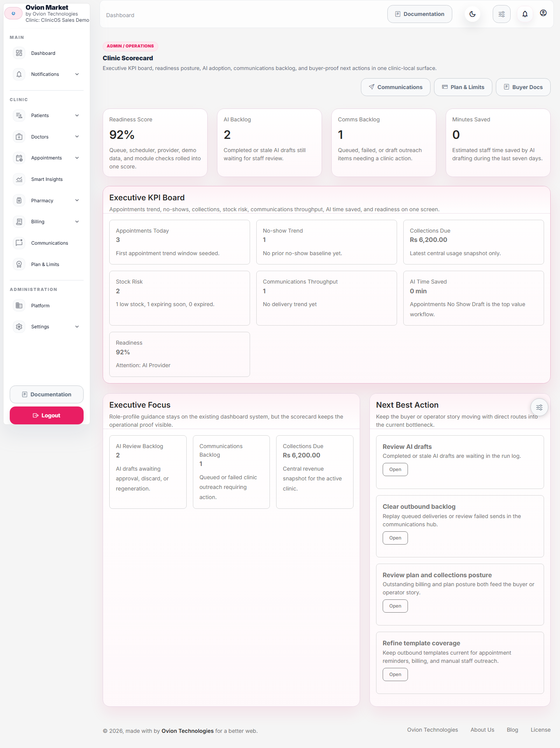Open the Pharmacy menu item
The height and width of the screenshot is (748, 560).
tap(47, 200)
